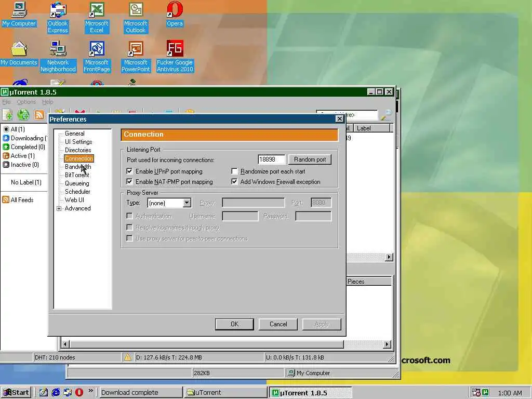This screenshot has width=532, height=399.
Task: Launch Outlook Express from desktop
Action: 58,17
